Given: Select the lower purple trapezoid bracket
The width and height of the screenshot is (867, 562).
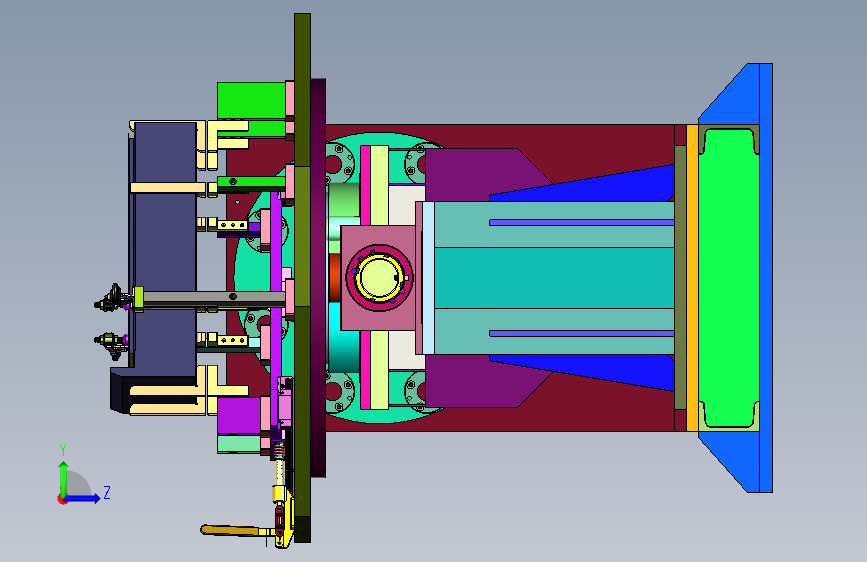Looking at the screenshot, I should [480, 381].
